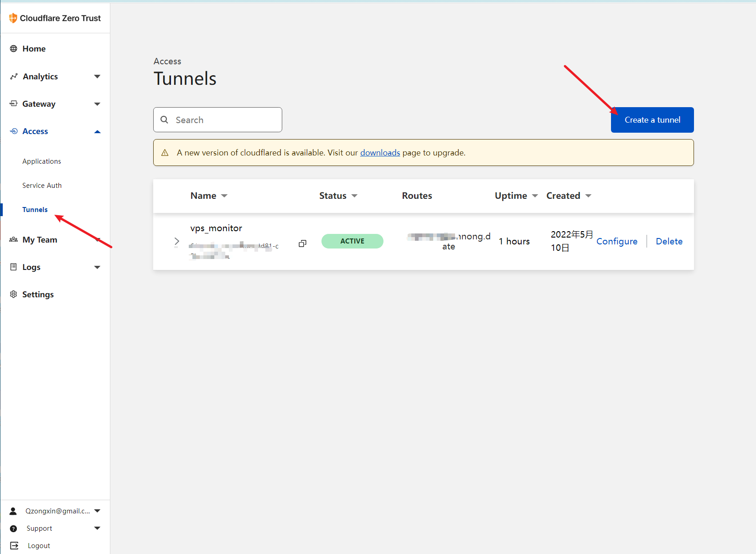Focus the tunnel Search field

coord(217,120)
